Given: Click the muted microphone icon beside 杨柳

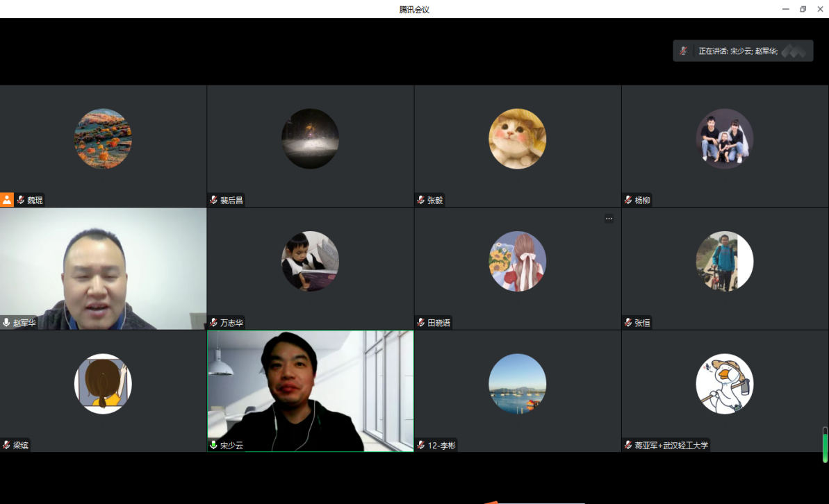Looking at the screenshot, I should click(628, 200).
